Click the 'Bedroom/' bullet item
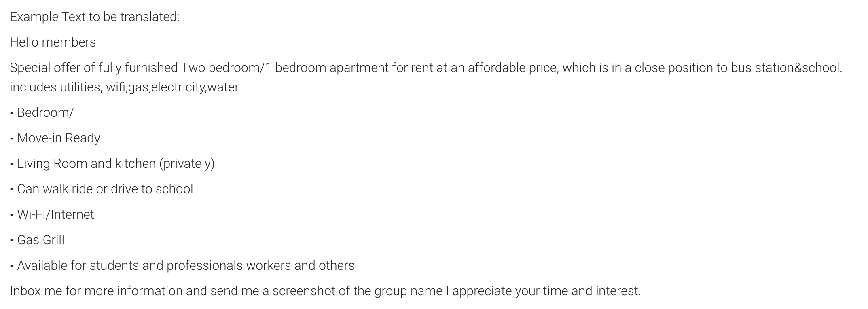 coord(42,113)
